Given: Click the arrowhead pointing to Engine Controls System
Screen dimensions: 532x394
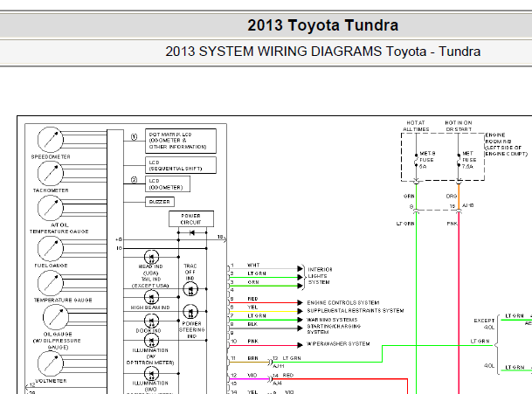Looking at the screenshot, I should (300, 303).
